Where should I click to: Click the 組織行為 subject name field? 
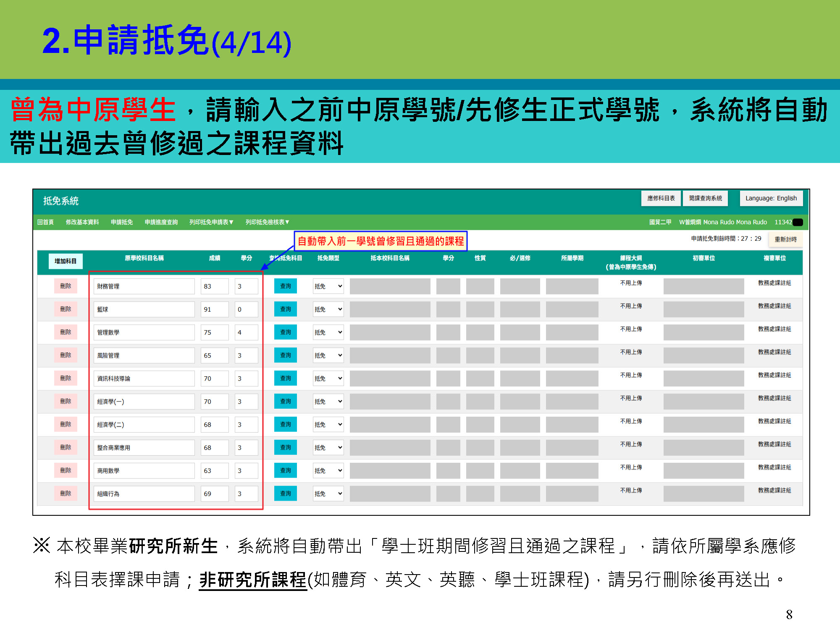(x=144, y=494)
